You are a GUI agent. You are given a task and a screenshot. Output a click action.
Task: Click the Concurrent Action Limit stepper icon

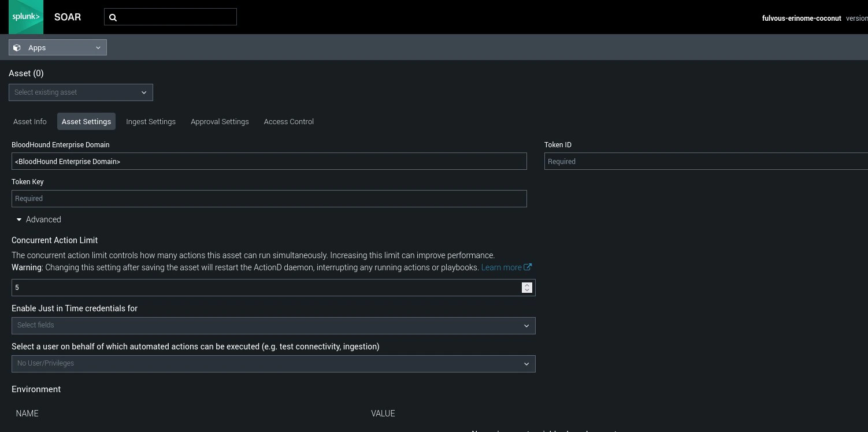pos(526,288)
